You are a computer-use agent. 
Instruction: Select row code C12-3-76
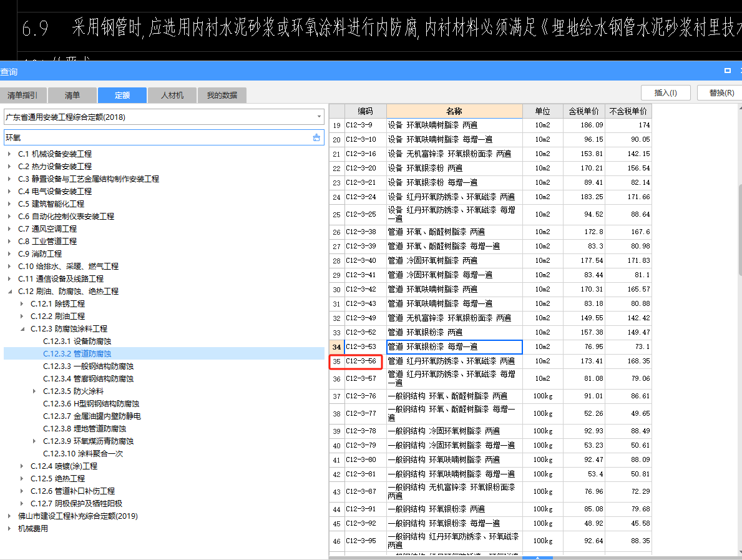[x=365, y=396]
